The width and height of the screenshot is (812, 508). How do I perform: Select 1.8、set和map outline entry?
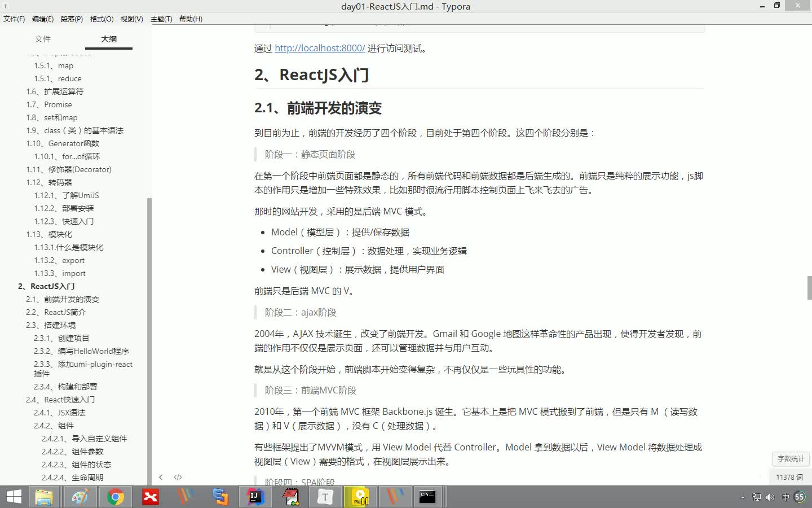tap(52, 117)
